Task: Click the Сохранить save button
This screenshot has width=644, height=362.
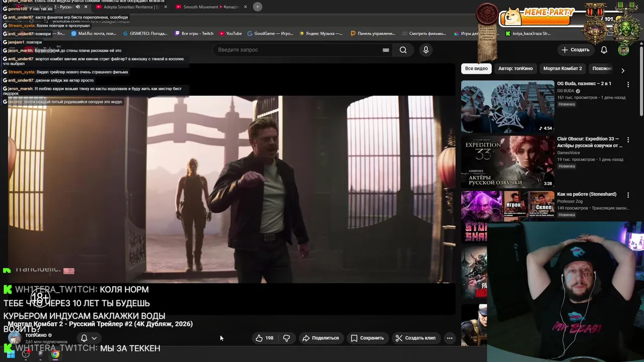Action: point(367,338)
